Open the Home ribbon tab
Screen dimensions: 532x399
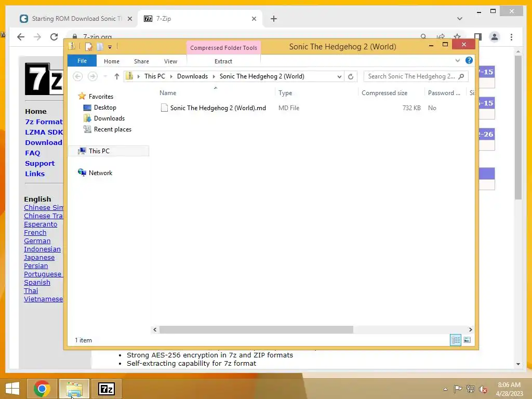point(112,61)
